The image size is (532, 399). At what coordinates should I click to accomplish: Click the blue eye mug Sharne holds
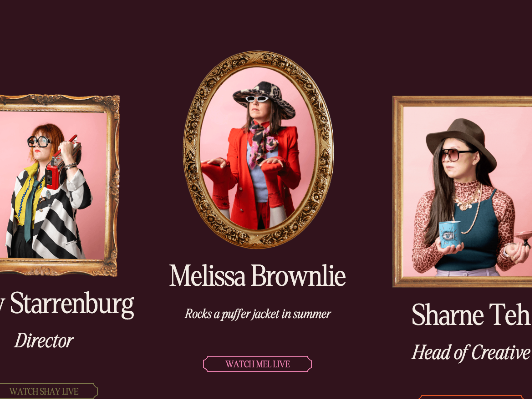(450, 234)
